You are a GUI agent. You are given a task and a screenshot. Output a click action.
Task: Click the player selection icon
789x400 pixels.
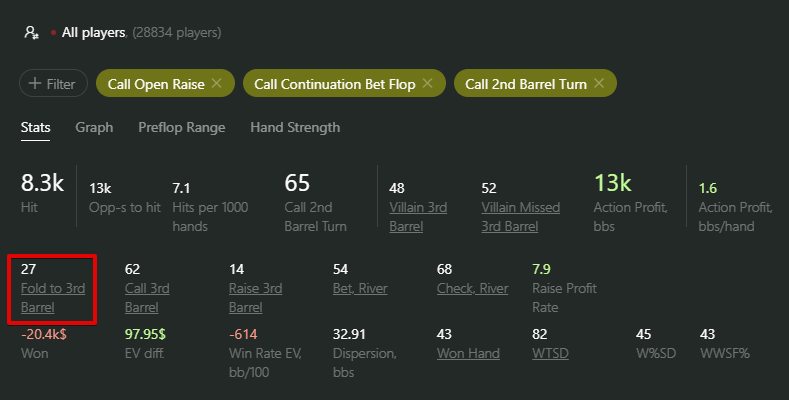[31, 32]
